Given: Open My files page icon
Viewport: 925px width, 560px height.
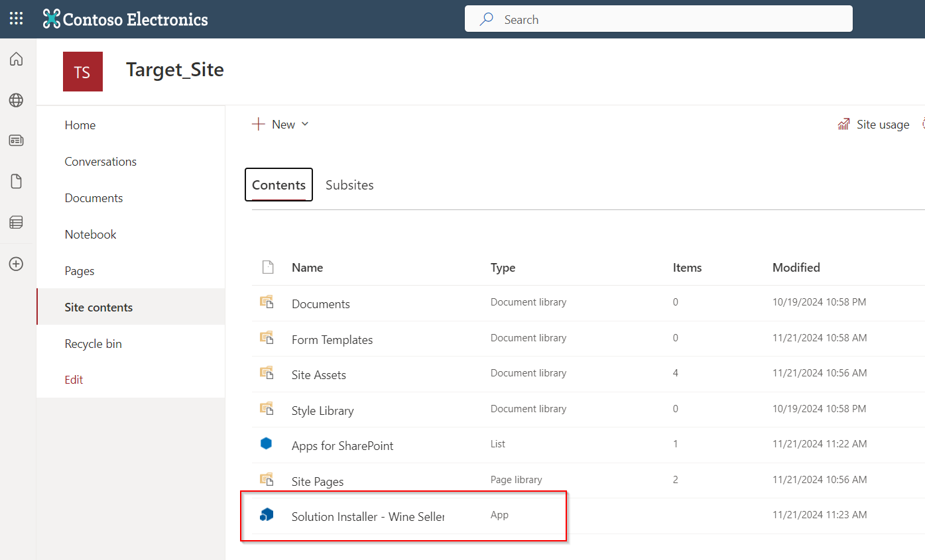Looking at the screenshot, I should tap(16, 182).
